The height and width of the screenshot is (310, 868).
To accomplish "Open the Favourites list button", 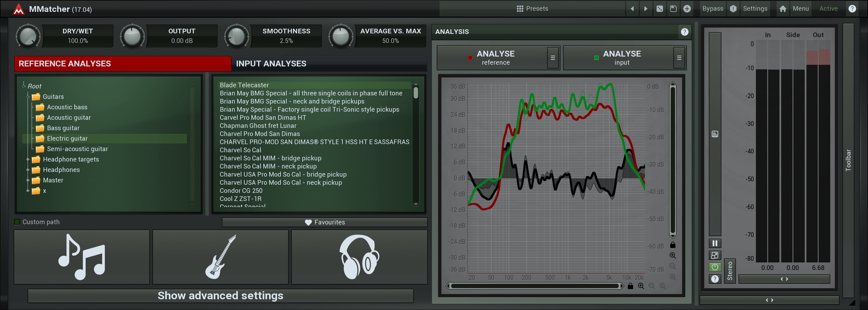I will [324, 222].
